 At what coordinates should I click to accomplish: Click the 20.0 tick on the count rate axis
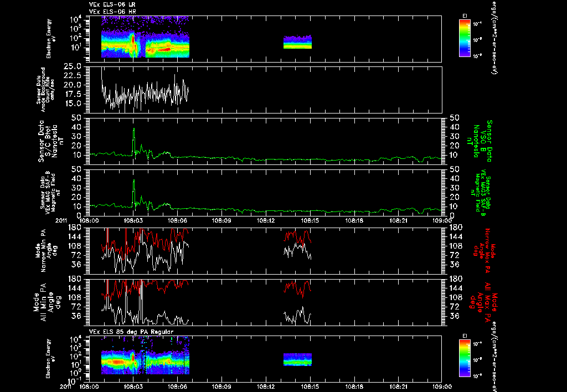tap(73, 85)
